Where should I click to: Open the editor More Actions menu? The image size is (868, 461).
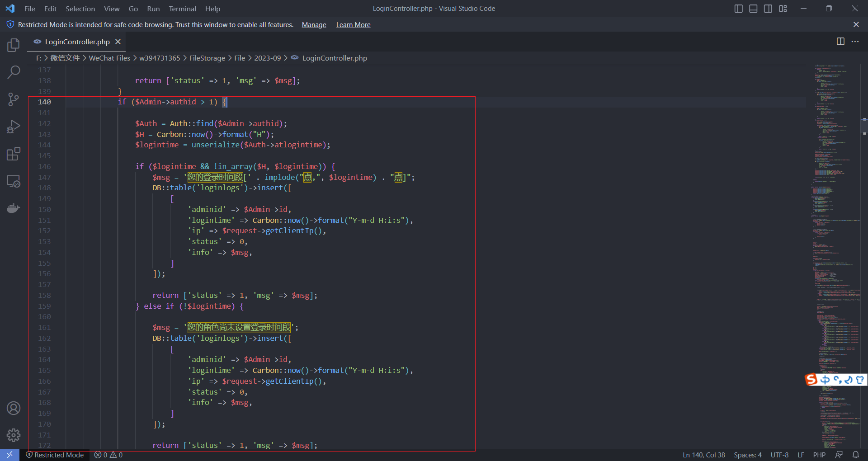(x=855, y=41)
